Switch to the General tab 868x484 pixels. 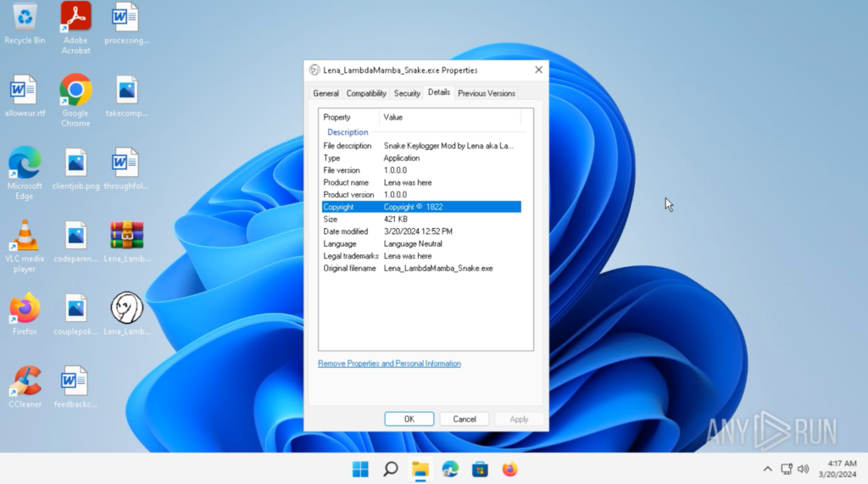[x=325, y=93]
